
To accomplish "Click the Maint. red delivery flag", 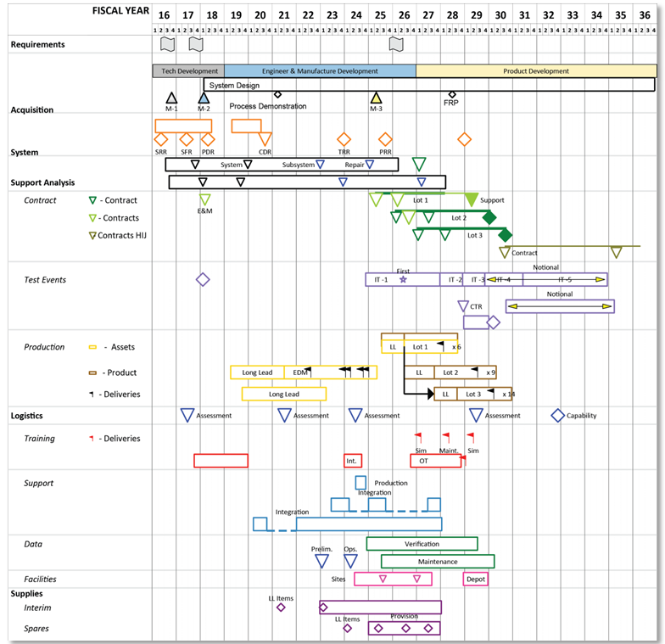I will (446, 438).
